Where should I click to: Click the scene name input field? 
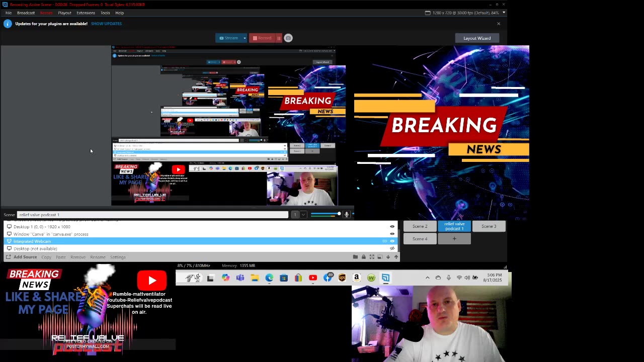152,215
